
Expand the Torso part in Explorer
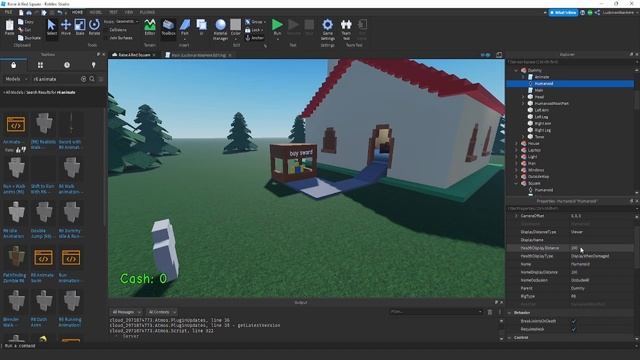coord(523,137)
